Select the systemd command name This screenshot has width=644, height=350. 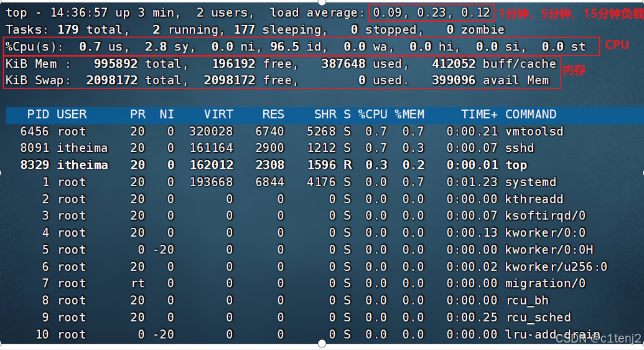(x=531, y=182)
